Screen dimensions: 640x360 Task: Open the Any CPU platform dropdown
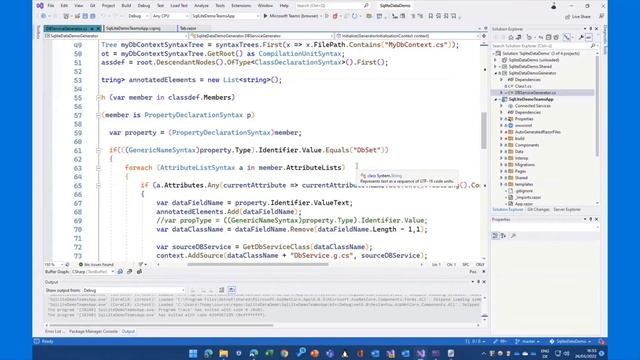point(170,16)
